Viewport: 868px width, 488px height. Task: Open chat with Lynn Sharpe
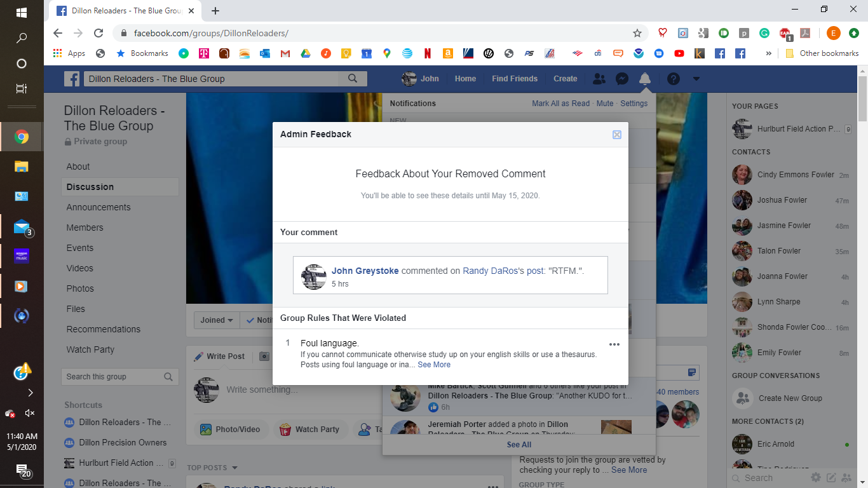pyautogui.click(x=790, y=302)
